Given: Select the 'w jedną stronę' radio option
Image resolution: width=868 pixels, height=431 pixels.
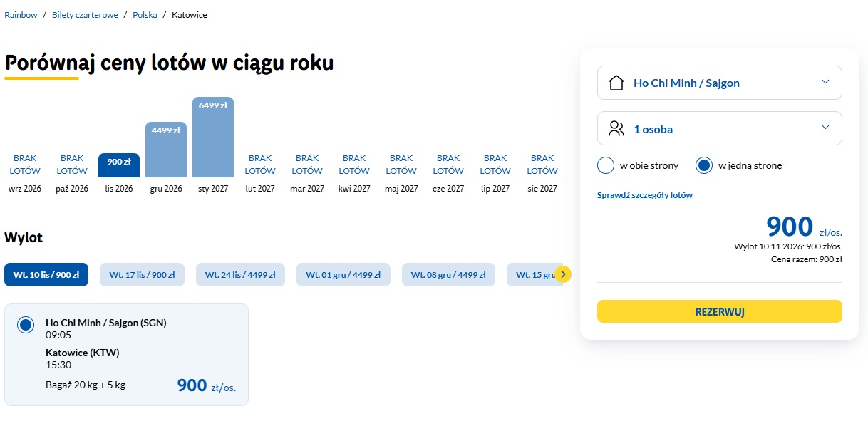Looking at the screenshot, I should (x=704, y=165).
